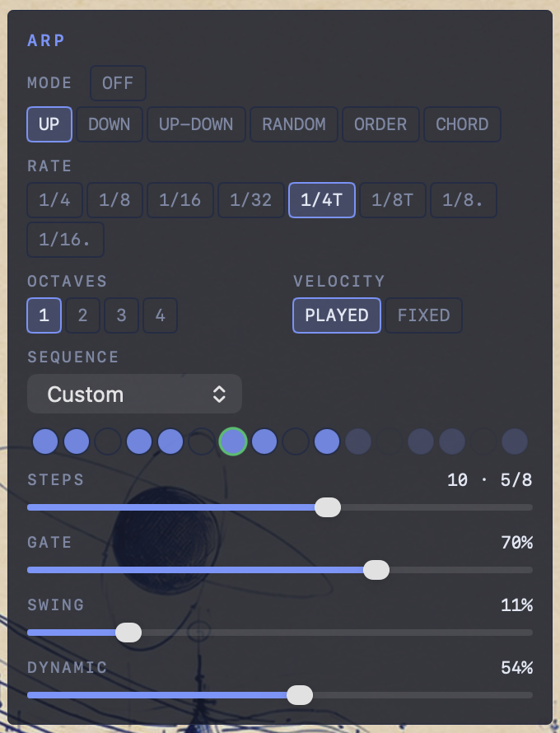The height and width of the screenshot is (733, 560).
Task: Toggle the green-outlined seventh step dot
Action: point(233,441)
